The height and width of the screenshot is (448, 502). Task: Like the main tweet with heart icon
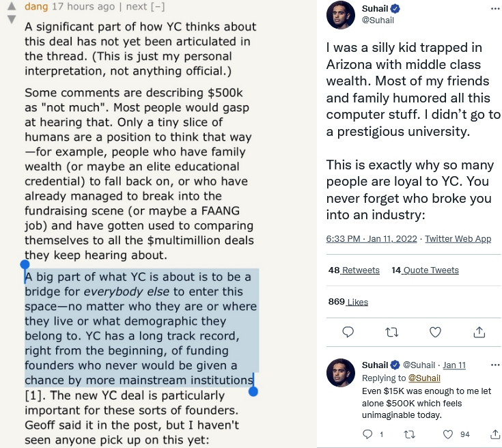click(x=435, y=332)
